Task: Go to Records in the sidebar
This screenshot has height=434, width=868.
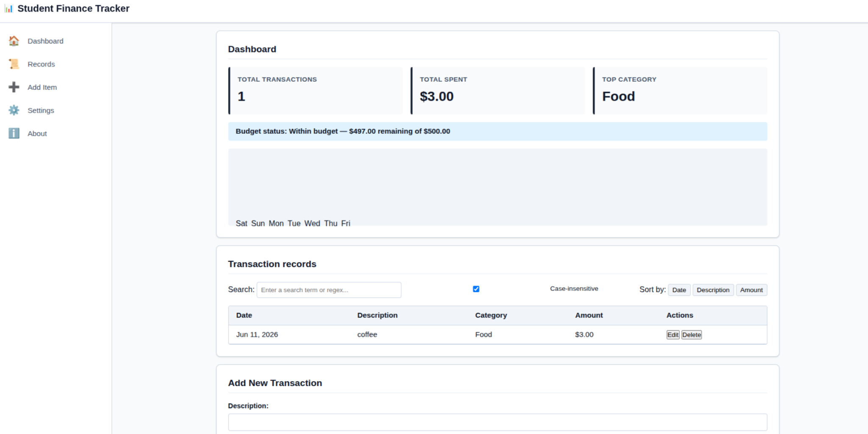Action: pyautogui.click(x=41, y=64)
